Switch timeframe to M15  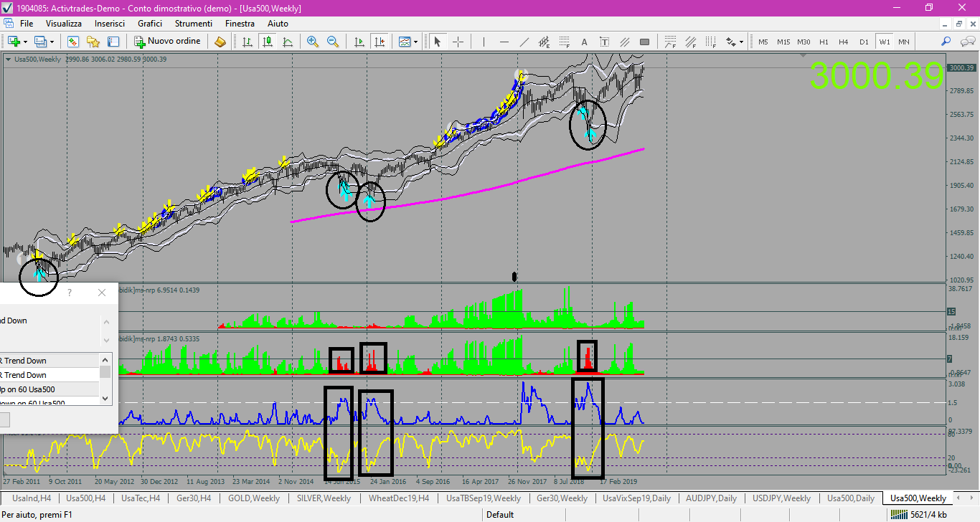(x=783, y=42)
